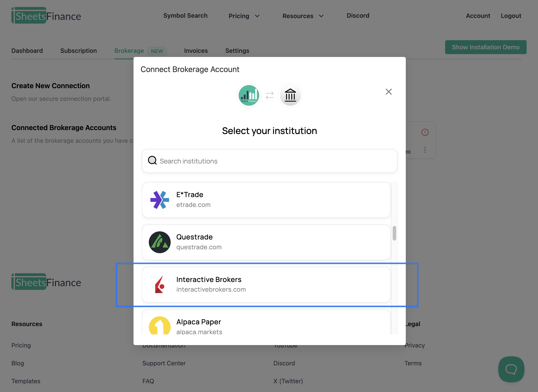Click the NEW badge beside Brokerage

(157, 51)
